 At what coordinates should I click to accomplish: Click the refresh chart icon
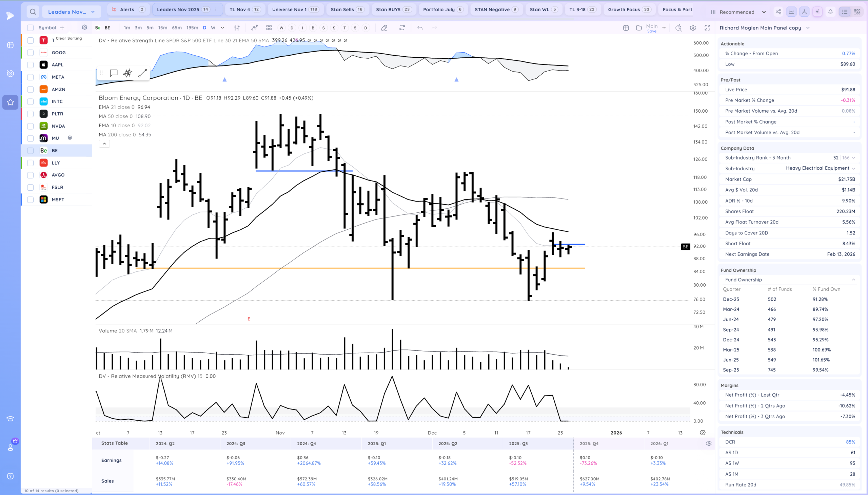click(x=402, y=28)
